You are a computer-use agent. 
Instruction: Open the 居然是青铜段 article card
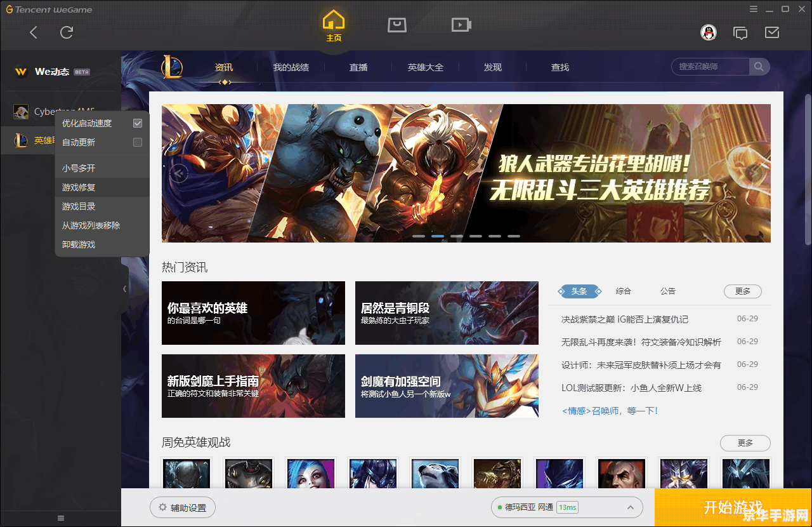[447, 313]
